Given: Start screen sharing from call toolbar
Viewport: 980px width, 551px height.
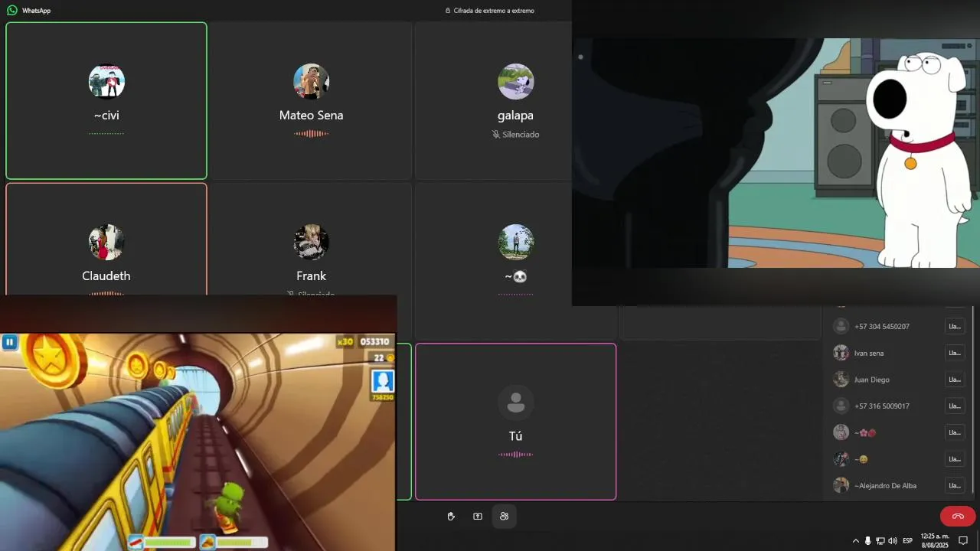Looking at the screenshot, I should (478, 517).
